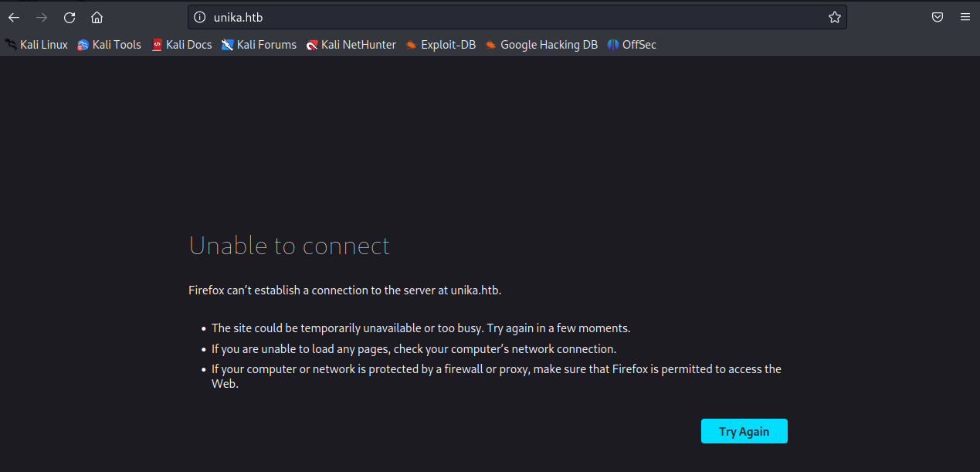Screen dimensions: 980x472
Task: Launch the Kali NetHunter bookmark
Action: click(x=351, y=45)
